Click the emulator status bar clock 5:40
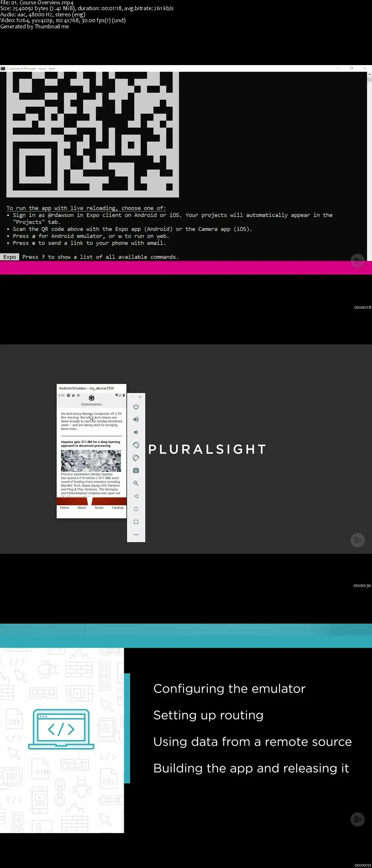The height and width of the screenshot is (868, 372). point(62,395)
